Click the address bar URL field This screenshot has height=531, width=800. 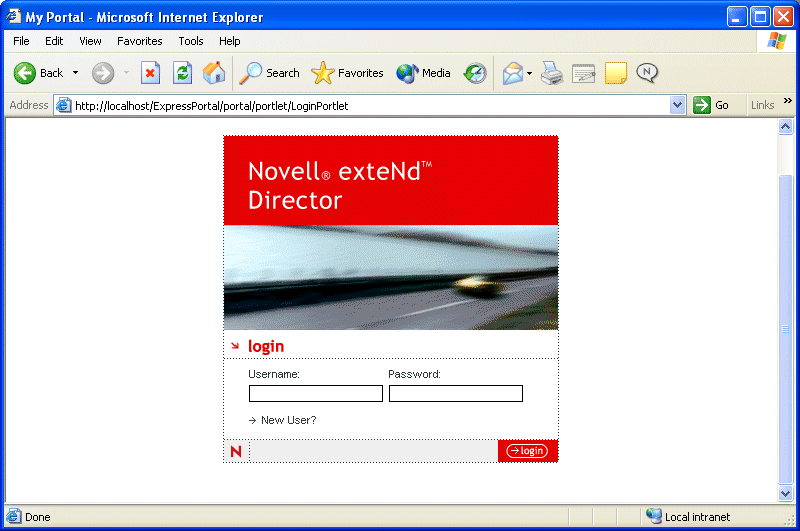tap(370, 106)
